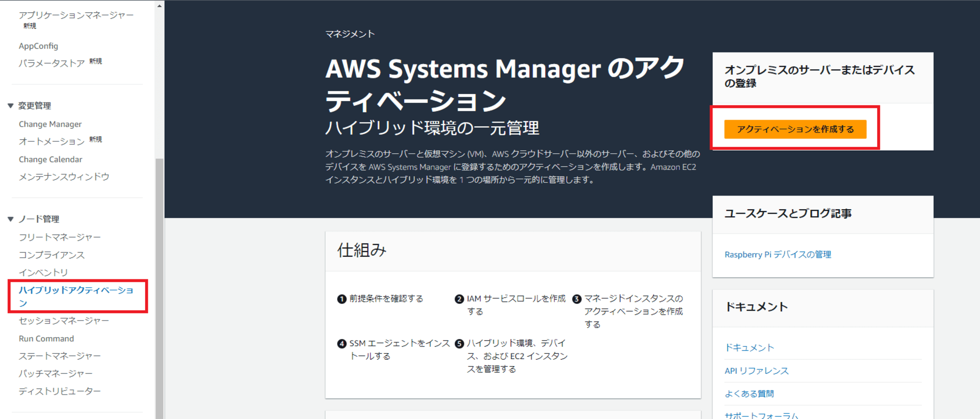Click step 2 IAM サービスロールを作成する text
This screenshot has height=419, width=980.
point(516,305)
